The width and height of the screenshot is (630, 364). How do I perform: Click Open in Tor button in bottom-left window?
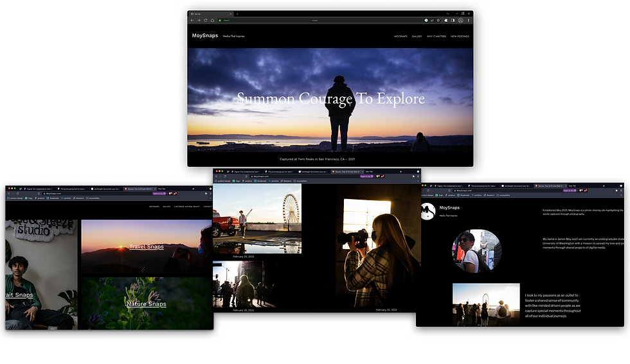click(x=159, y=193)
